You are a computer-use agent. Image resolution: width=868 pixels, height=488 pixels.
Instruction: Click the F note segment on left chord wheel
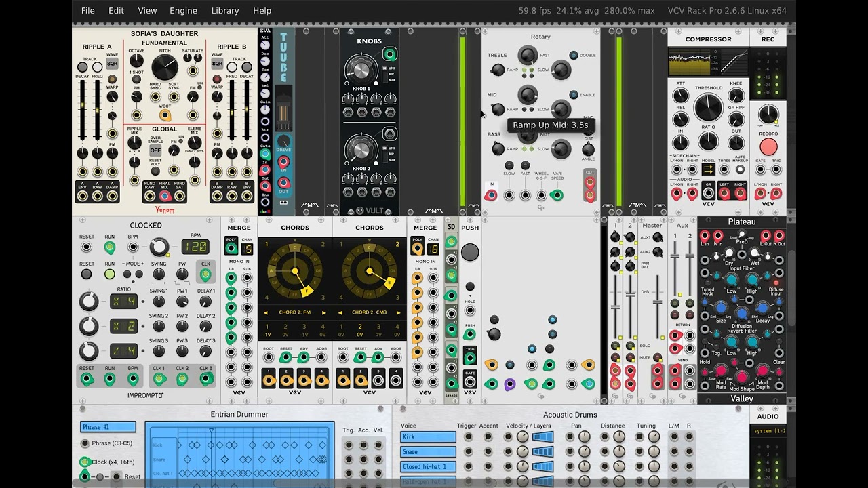(x=306, y=291)
